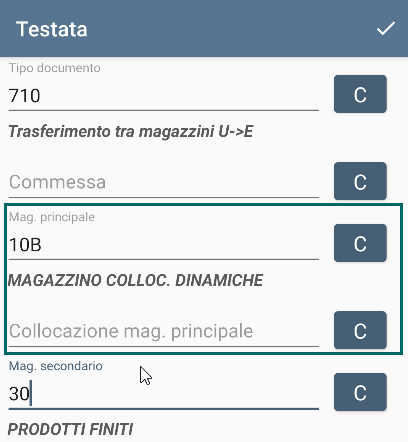Viewport: 408px width, 442px height.
Task: Clear Mag. secondario using the C button
Action: coord(360,392)
